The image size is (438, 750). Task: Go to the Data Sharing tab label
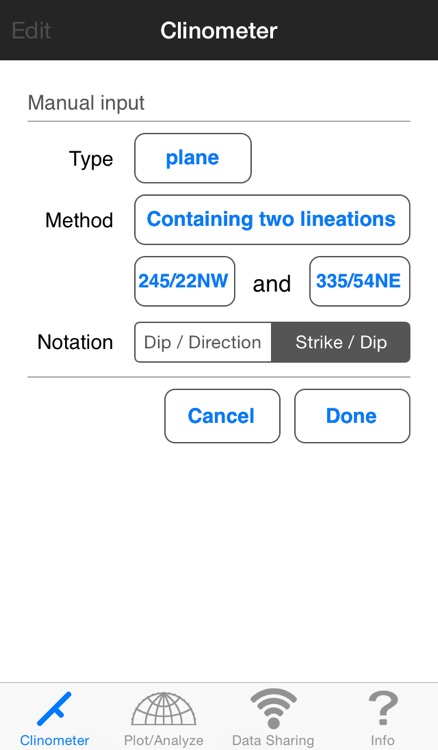click(x=273, y=740)
